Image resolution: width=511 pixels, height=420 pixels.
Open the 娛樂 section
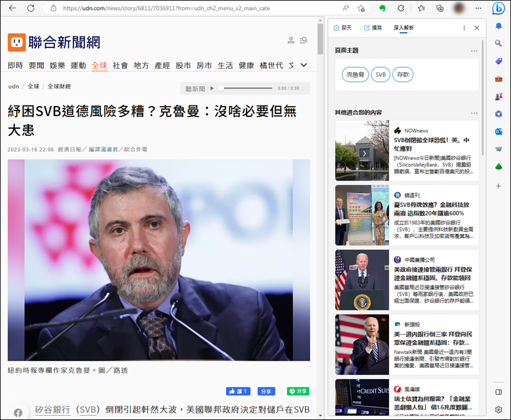[x=58, y=65]
